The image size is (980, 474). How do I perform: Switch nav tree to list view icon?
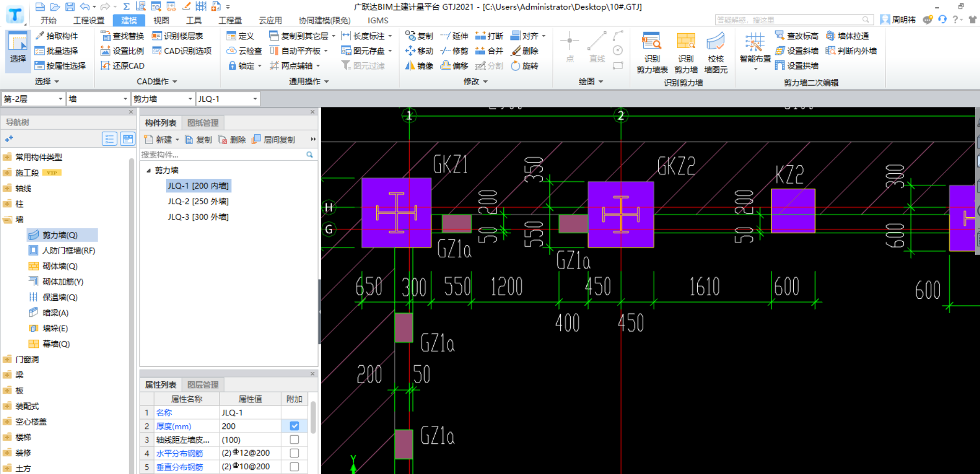coord(109,139)
